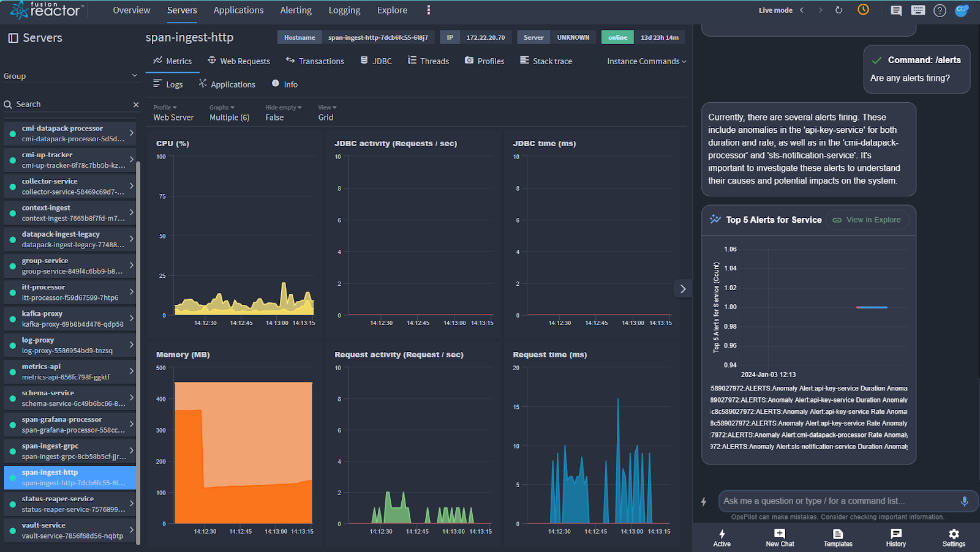Screen dimensions: 980x552
Task: Collapse the OpsPilot panel with the arrow
Action: (x=683, y=289)
